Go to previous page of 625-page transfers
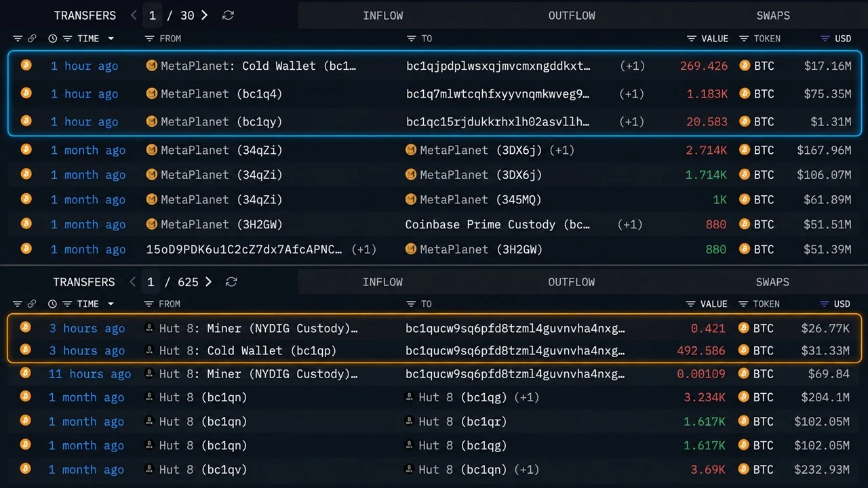 133,282
